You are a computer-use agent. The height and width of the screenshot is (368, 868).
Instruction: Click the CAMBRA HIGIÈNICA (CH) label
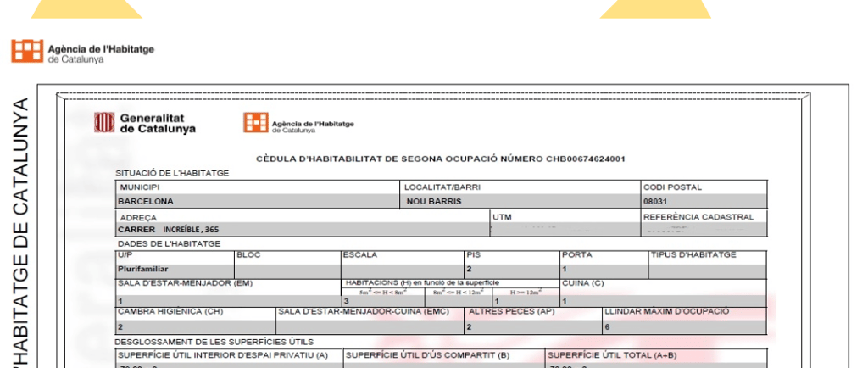click(170, 311)
